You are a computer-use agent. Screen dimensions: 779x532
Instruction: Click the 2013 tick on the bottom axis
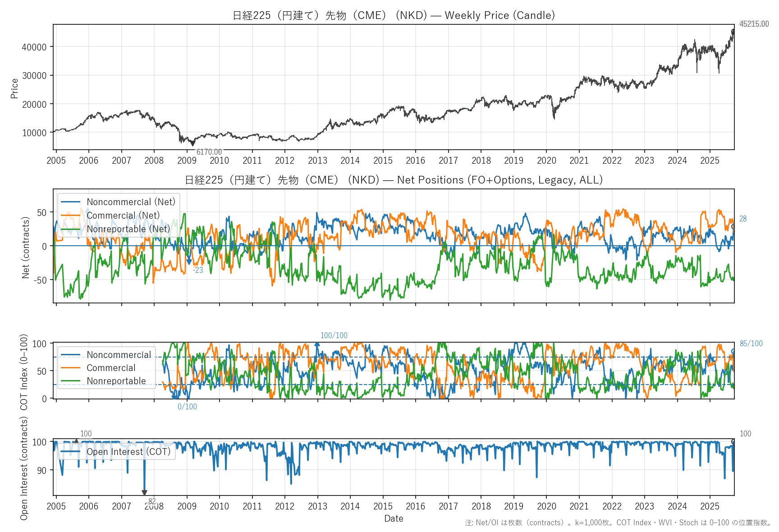pyautogui.click(x=317, y=506)
